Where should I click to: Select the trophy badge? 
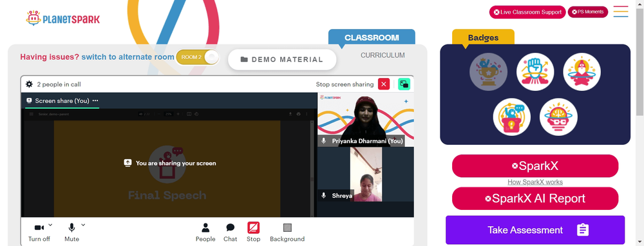pyautogui.click(x=488, y=72)
